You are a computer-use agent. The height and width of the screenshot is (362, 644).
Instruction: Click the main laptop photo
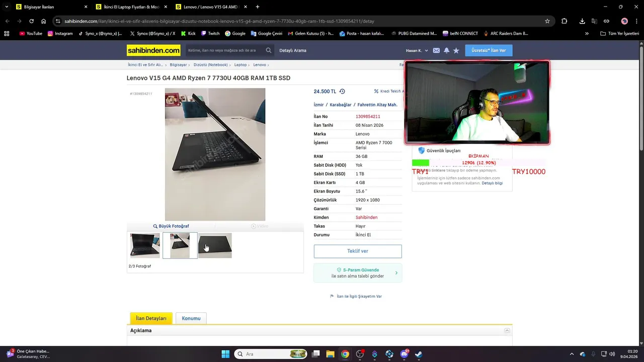(215, 154)
